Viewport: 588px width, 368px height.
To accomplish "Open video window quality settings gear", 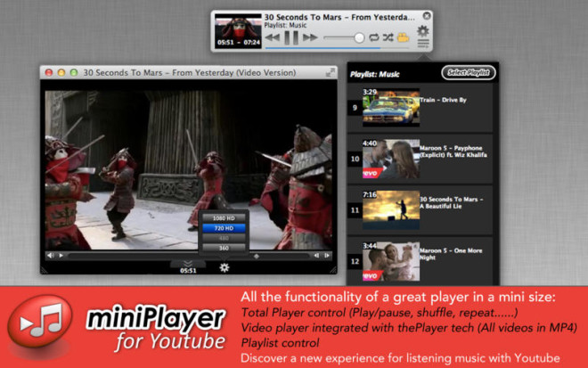I will [225, 267].
